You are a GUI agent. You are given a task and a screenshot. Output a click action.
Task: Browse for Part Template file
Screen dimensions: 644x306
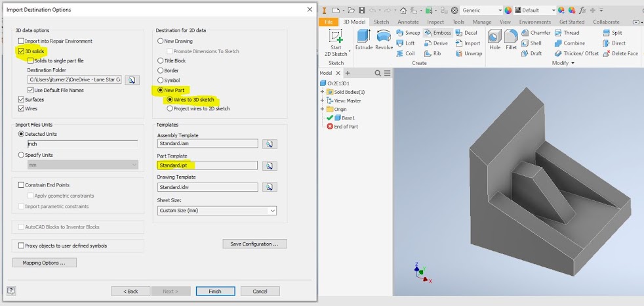270,165
